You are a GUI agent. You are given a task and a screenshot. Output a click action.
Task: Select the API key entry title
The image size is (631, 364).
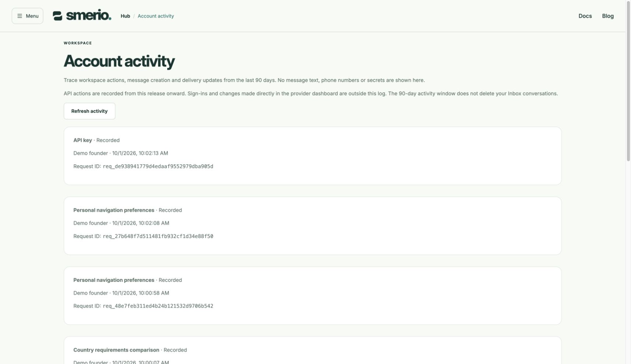coord(83,140)
